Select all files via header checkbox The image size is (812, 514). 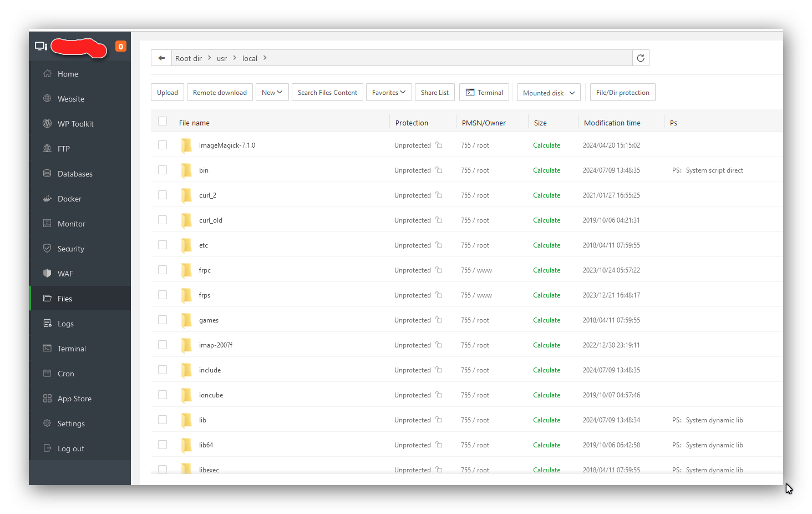coord(163,121)
